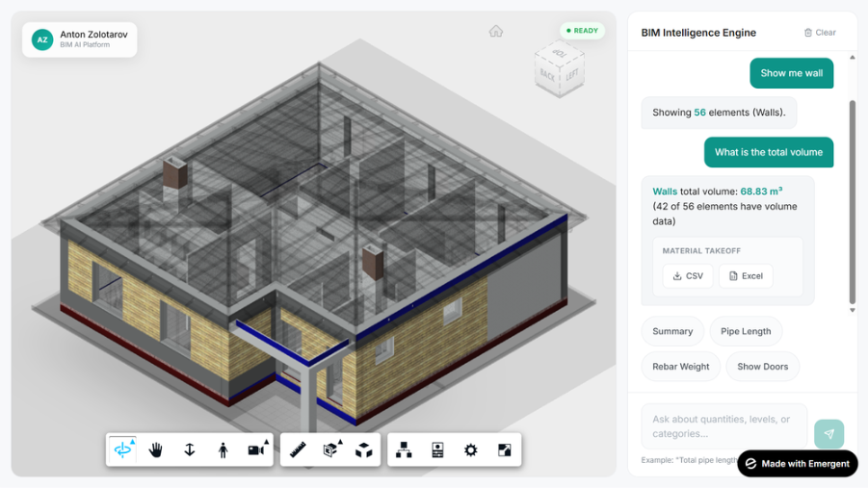The image size is (868, 488).
Task: Select the Pan hand tool
Action: click(x=156, y=449)
